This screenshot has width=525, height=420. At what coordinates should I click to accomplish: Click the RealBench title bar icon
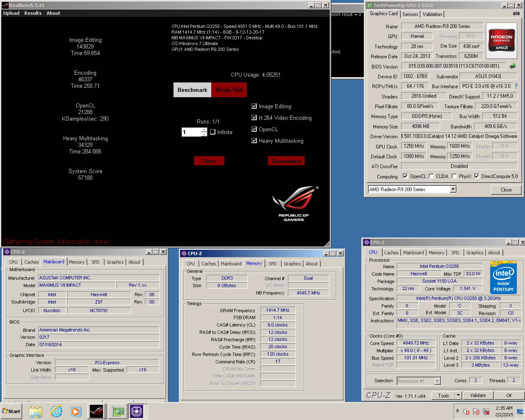coord(5,5)
